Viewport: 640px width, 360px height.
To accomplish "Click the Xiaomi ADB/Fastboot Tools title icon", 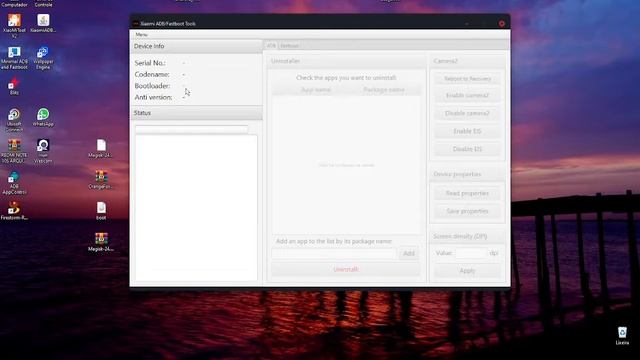I will pyautogui.click(x=136, y=24).
